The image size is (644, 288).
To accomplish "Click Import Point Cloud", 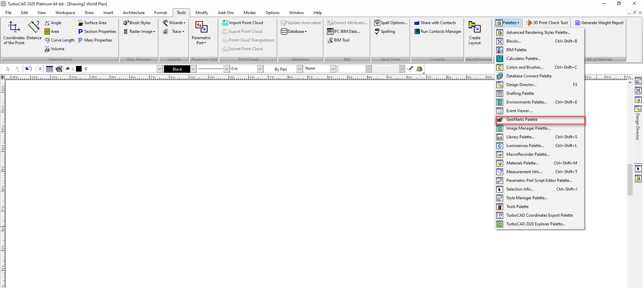I will [x=243, y=23].
